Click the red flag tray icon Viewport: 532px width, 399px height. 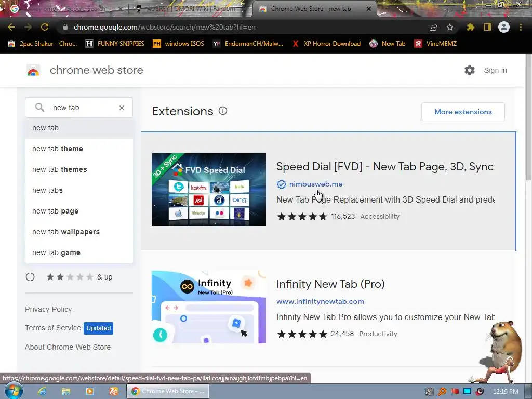(455, 392)
